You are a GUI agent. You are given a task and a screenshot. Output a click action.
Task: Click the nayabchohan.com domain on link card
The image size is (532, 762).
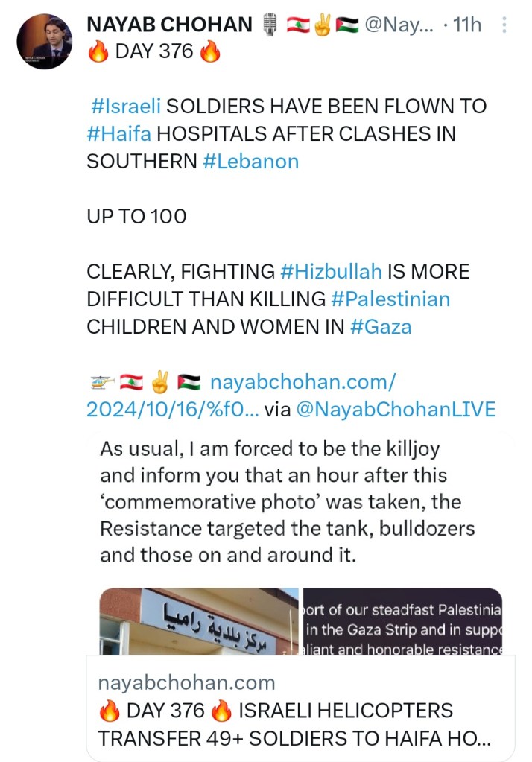(186, 682)
